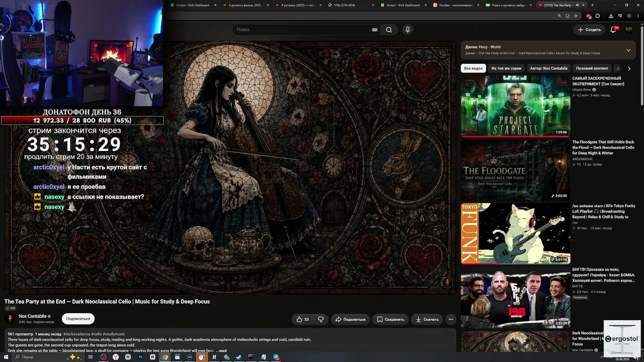The image size is (644, 362).
Task: Launch Photoshop from the taskbar
Action: point(140,357)
